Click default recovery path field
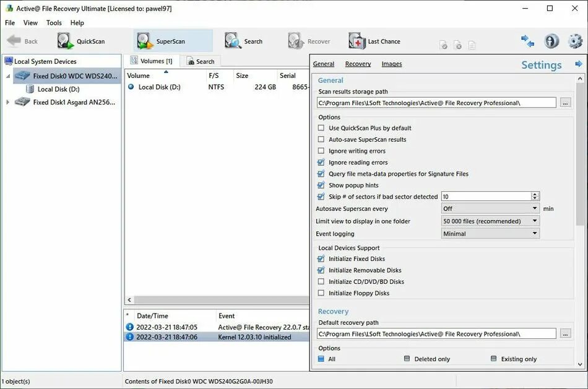Image resolution: width=588 pixels, height=389 pixels. click(x=436, y=333)
